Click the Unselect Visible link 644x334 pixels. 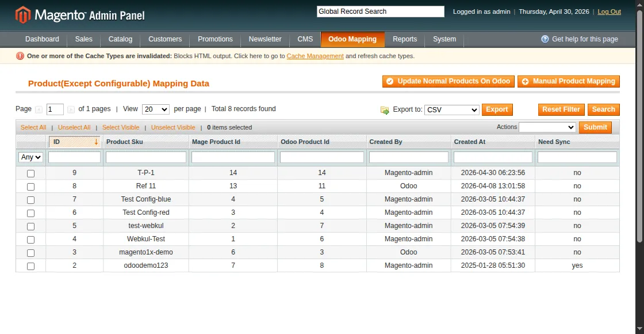(173, 127)
